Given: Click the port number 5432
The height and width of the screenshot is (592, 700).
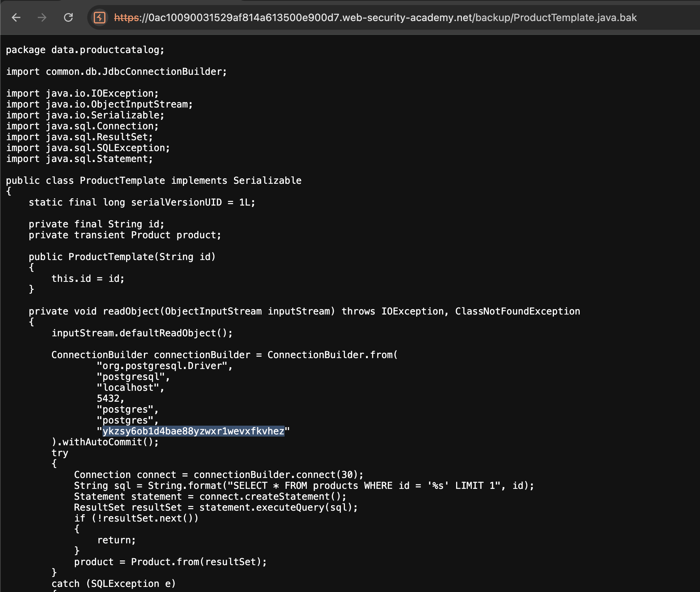Looking at the screenshot, I should pos(108,398).
